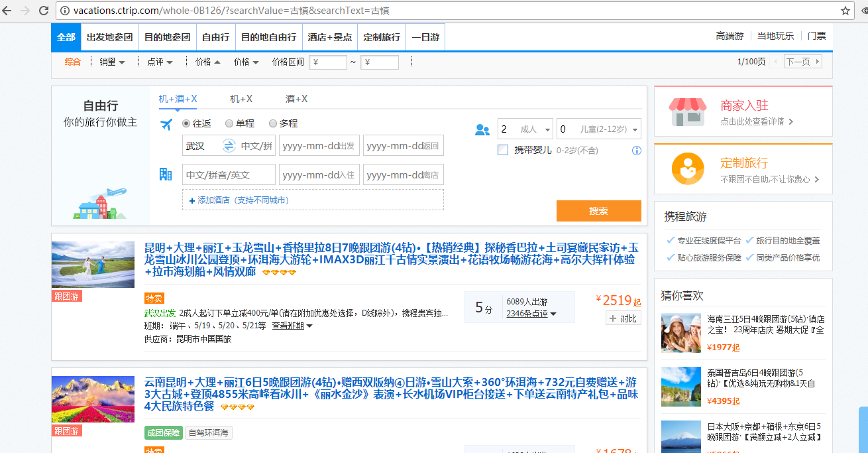Click the browser reload icon
Image resolution: width=868 pixels, height=453 pixels.
44,11
